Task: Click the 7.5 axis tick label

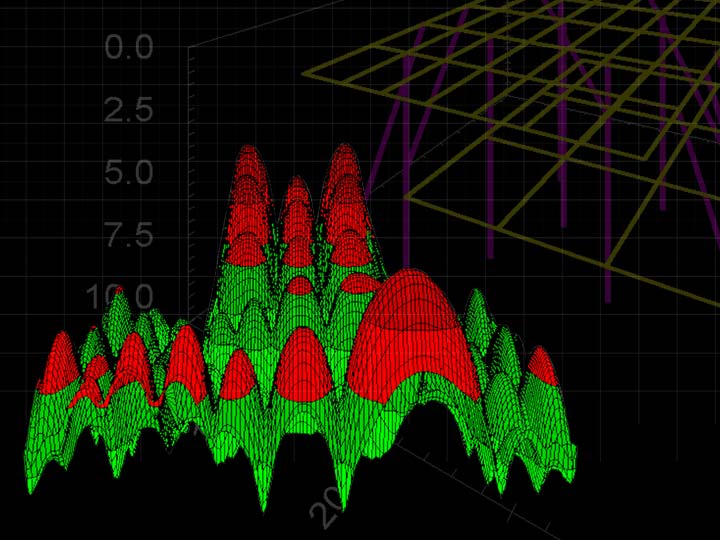Action: click(x=143, y=236)
